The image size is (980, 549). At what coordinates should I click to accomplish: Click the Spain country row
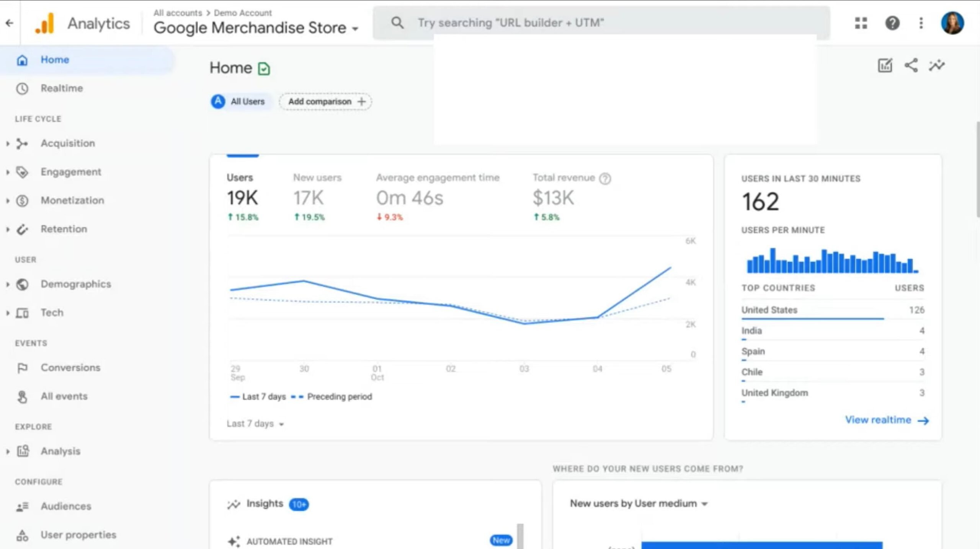tap(833, 352)
